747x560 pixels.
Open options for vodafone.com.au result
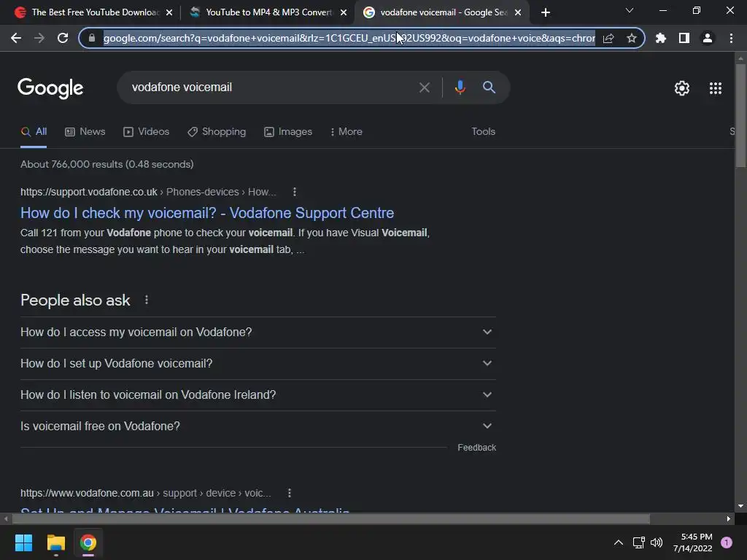(289, 493)
